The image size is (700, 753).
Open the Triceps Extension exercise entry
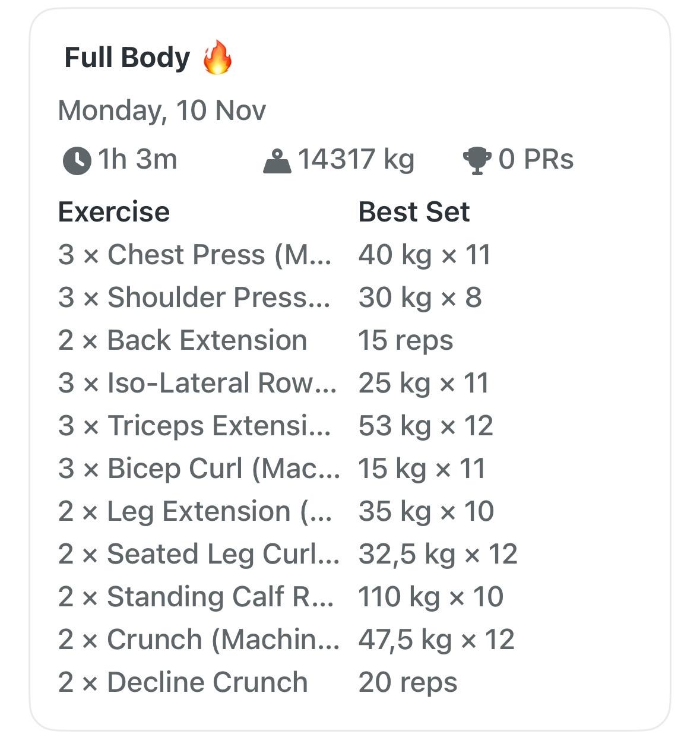(x=195, y=426)
